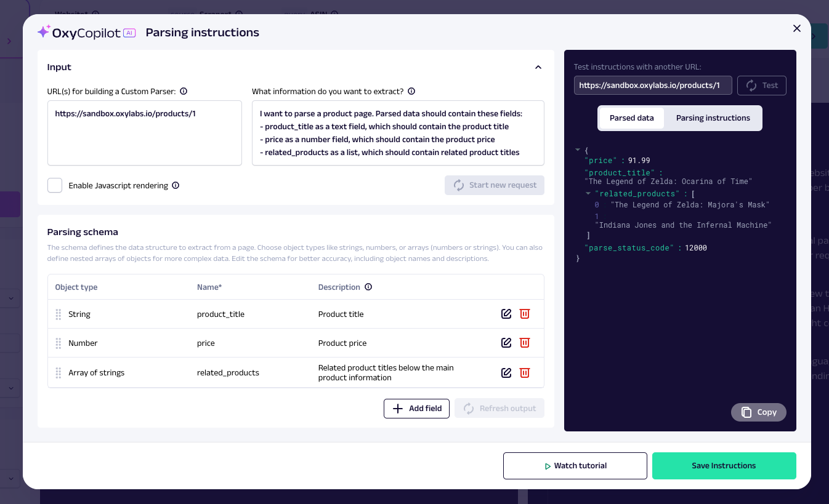Open the Watch tutorial video

[575, 466]
